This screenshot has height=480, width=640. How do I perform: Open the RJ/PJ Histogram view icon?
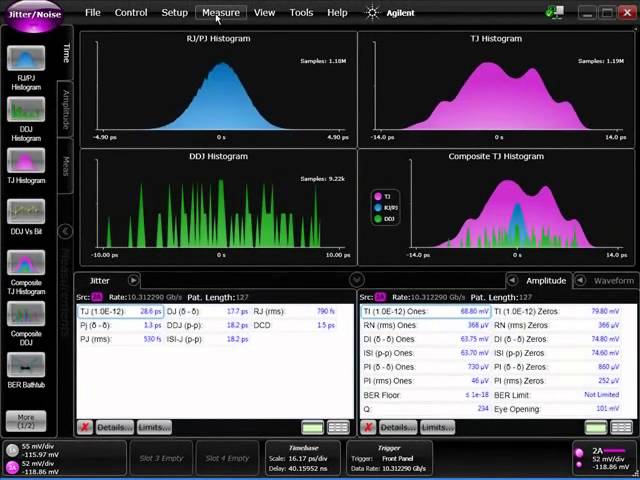26,58
